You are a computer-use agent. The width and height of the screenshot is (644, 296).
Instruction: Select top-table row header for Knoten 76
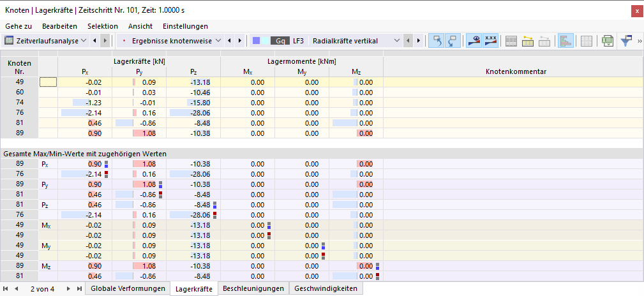[x=19, y=112]
